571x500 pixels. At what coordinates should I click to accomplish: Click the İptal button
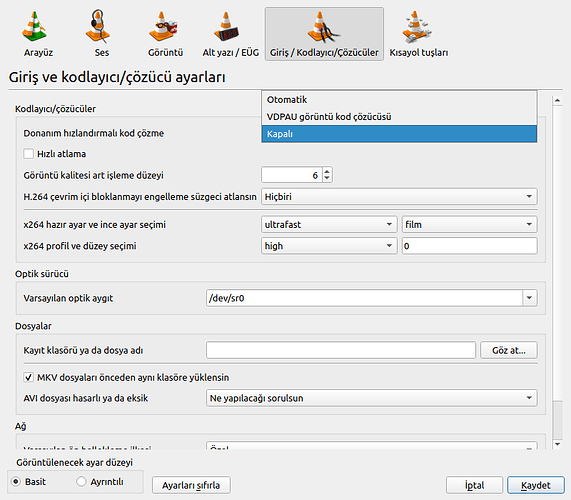pos(474,485)
